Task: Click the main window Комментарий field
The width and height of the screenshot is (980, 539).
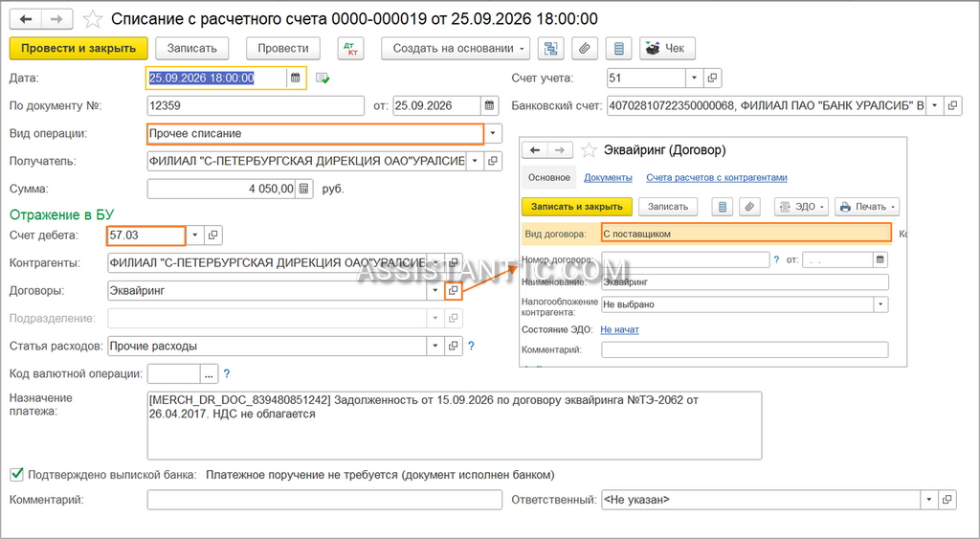Action: [324, 500]
